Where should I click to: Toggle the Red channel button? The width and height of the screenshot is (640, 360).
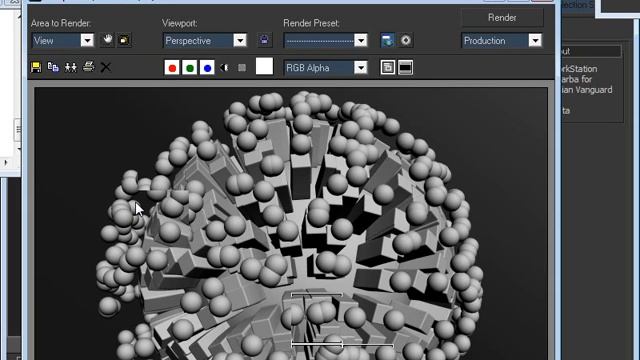point(172,68)
